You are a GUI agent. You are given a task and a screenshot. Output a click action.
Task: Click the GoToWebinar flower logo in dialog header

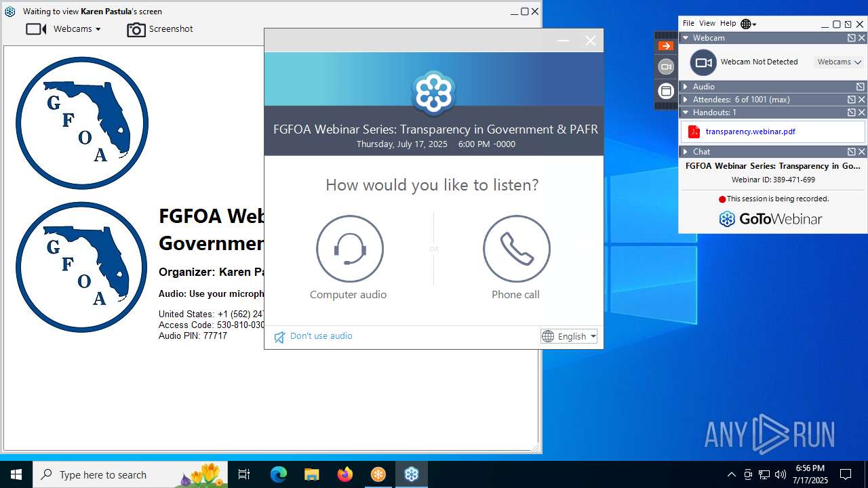coord(434,93)
